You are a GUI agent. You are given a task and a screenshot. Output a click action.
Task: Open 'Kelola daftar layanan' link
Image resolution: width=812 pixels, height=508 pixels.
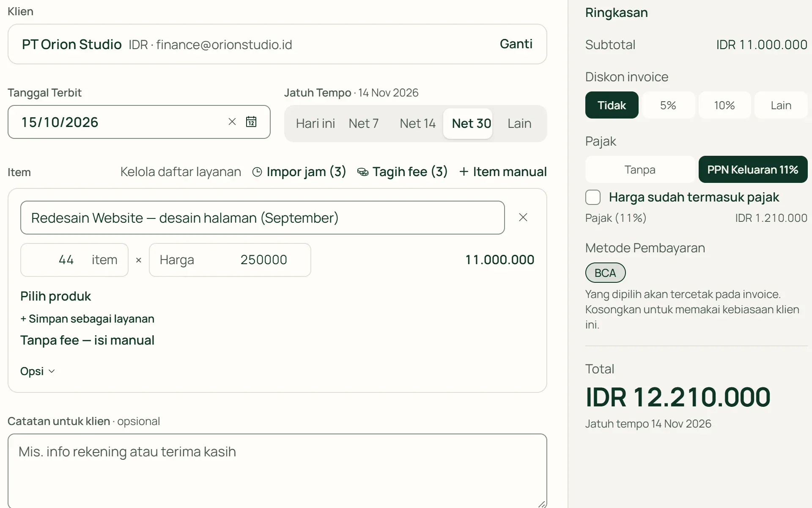181,171
